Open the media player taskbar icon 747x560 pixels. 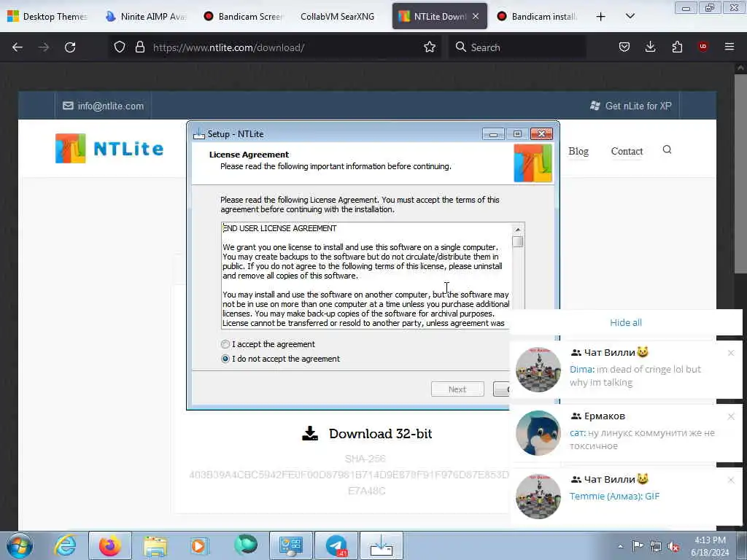coord(199,545)
